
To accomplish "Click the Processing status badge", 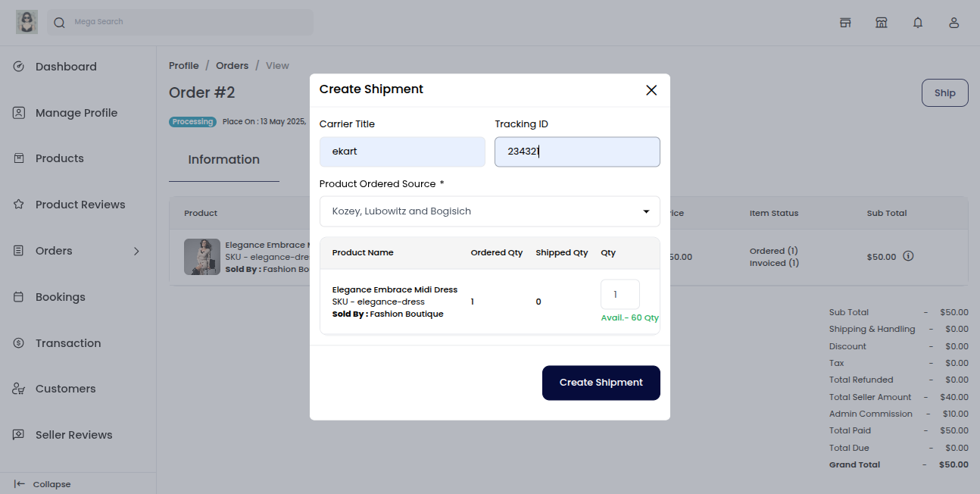I will (192, 121).
